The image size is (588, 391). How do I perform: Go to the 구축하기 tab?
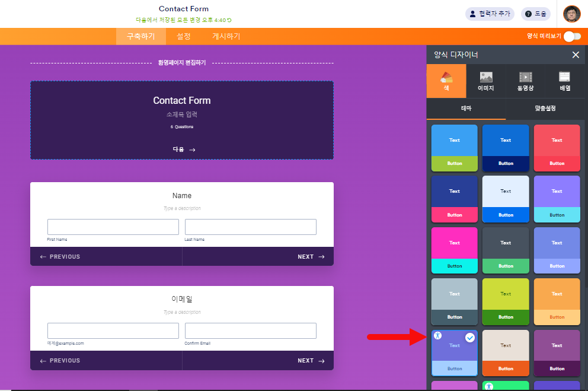[140, 36]
